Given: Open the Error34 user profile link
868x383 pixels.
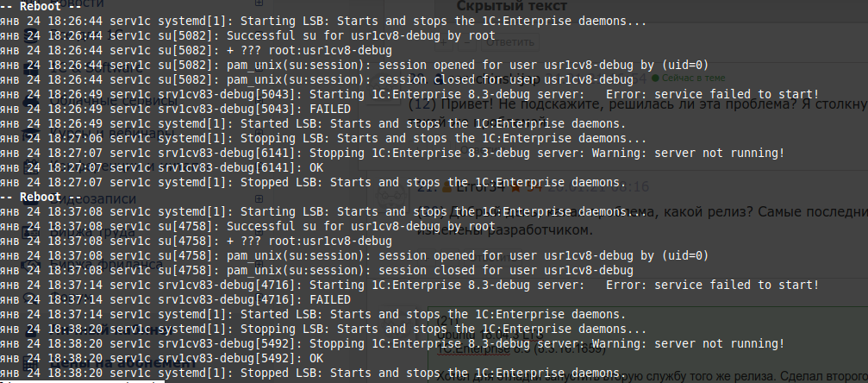Looking at the screenshot, I should pos(480,187).
